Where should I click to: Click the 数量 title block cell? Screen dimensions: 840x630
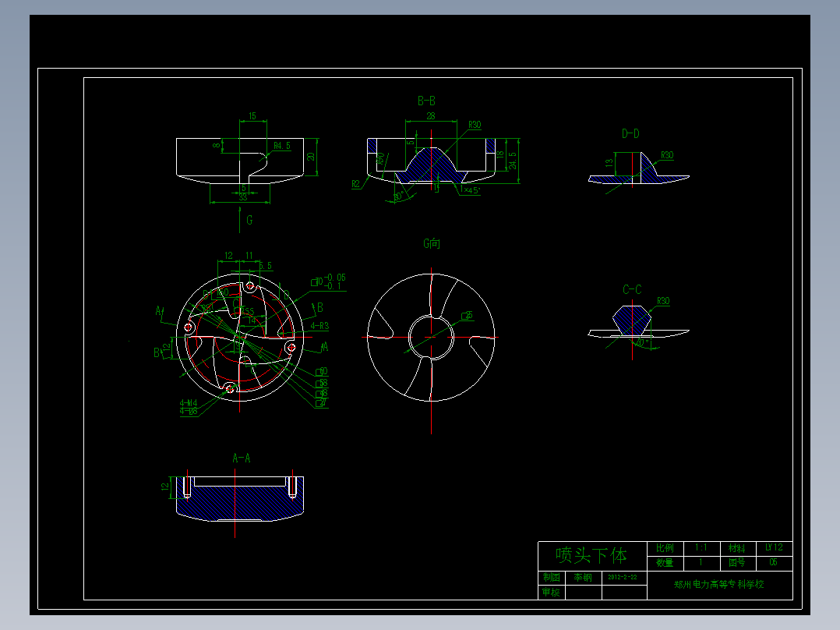(665, 562)
